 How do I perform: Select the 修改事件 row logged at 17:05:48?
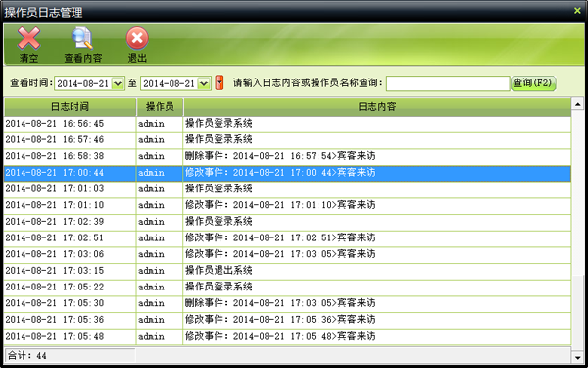(x=287, y=336)
